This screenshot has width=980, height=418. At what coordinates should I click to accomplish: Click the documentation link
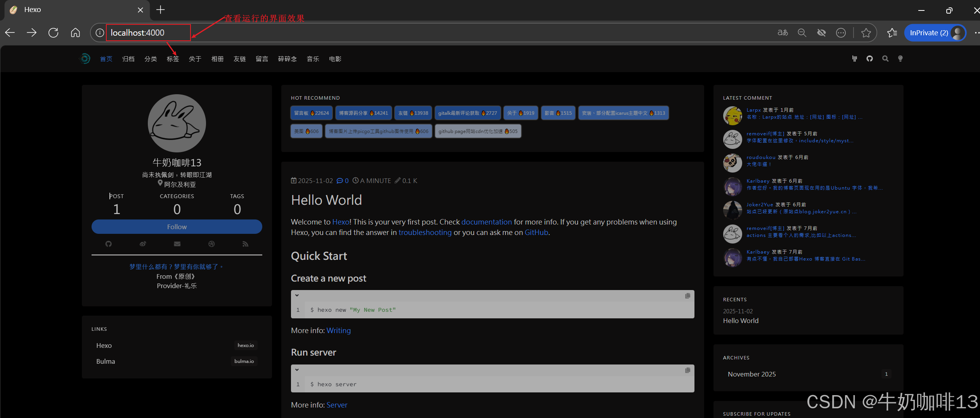click(x=487, y=222)
